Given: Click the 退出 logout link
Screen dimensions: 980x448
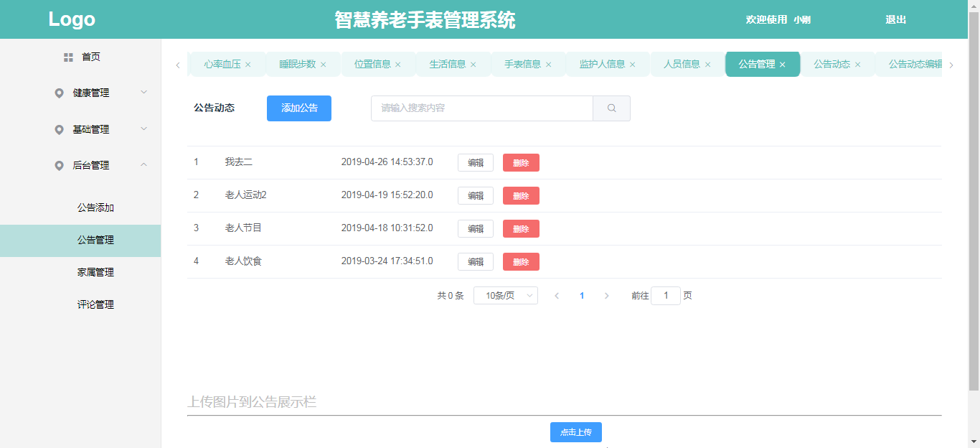Looking at the screenshot, I should pyautogui.click(x=895, y=19).
